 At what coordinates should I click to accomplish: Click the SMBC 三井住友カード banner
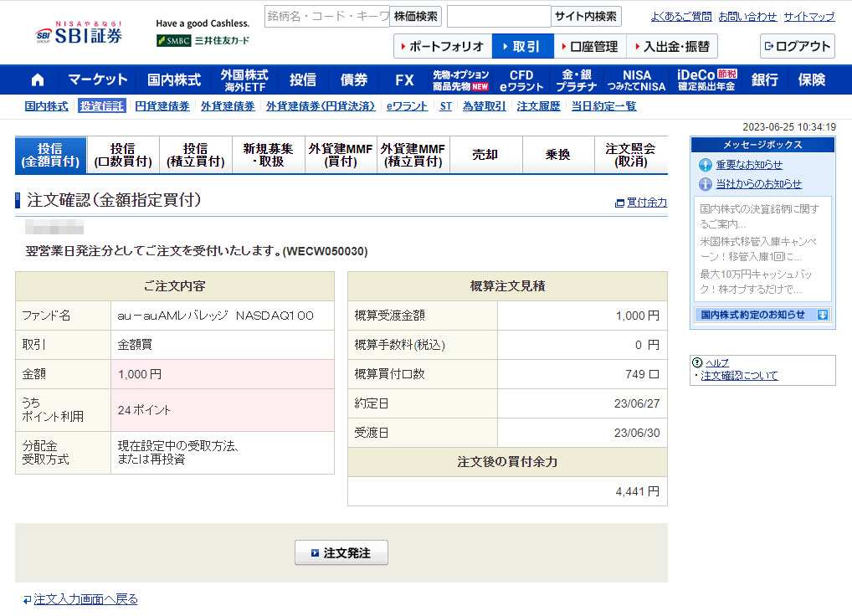point(203,40)
